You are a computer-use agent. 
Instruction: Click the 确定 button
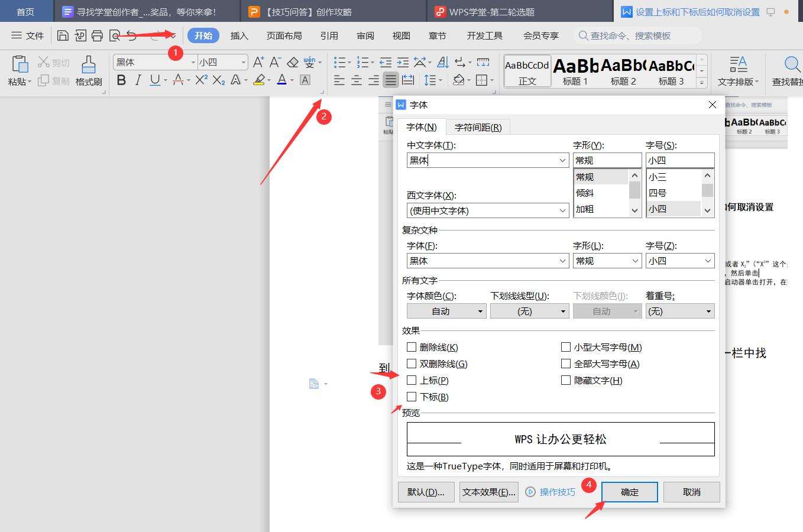click(x=630, y=492)
